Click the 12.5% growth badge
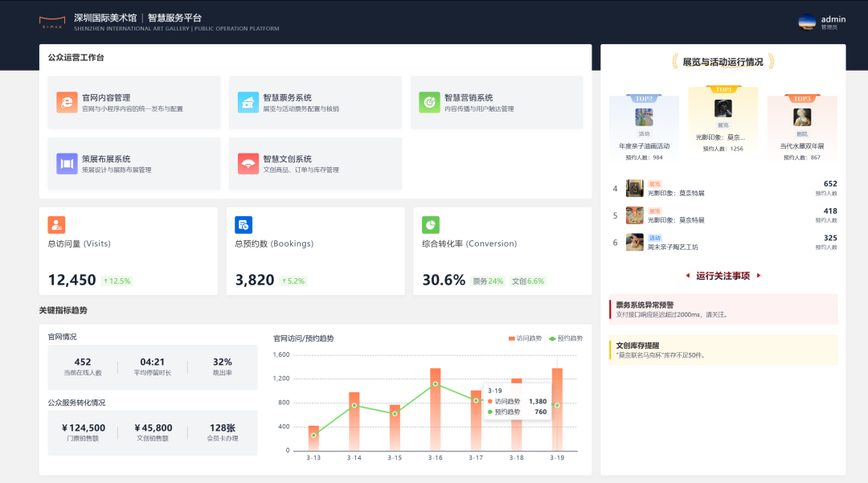 tap(117, 281)
